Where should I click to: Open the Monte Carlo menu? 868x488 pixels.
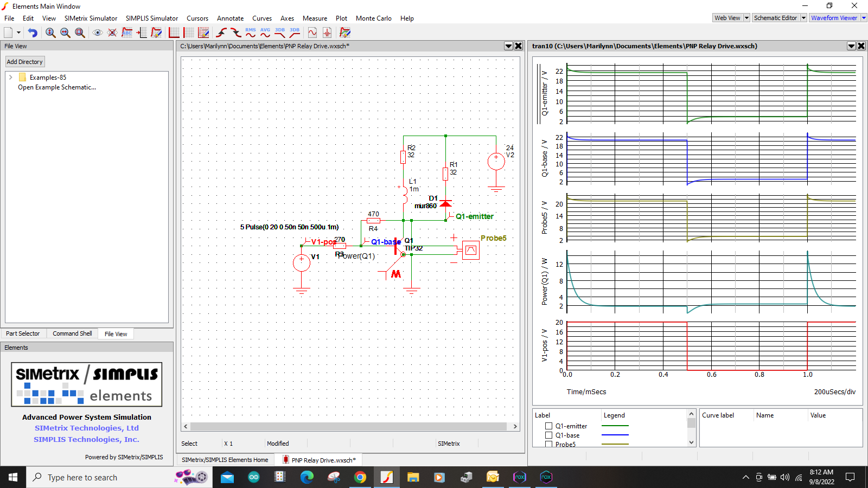click(x=374, y=18)
